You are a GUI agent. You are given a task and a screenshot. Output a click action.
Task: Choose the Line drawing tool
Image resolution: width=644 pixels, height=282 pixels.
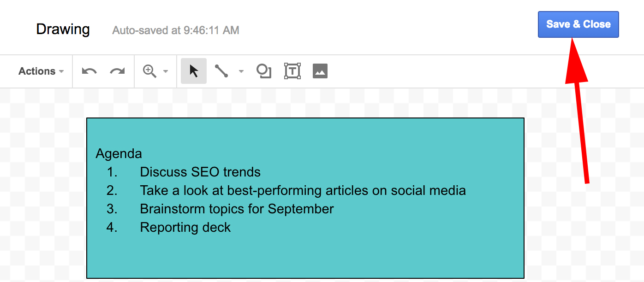pyautogui.click(x=221, y=71)
